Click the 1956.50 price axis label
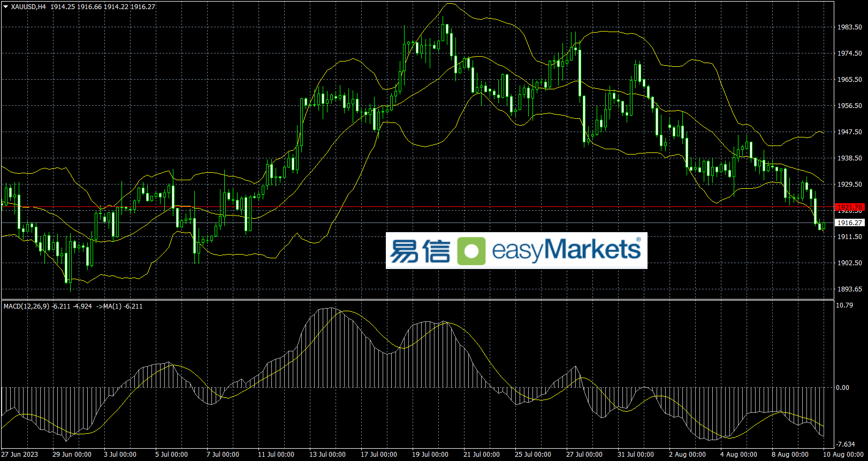This screenshot has height=461, width=868. click(850, 106)
